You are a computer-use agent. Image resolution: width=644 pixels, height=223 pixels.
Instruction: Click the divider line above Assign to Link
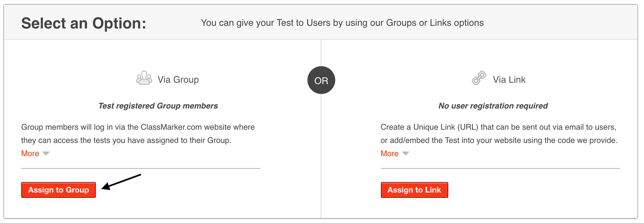coord(500,168)
